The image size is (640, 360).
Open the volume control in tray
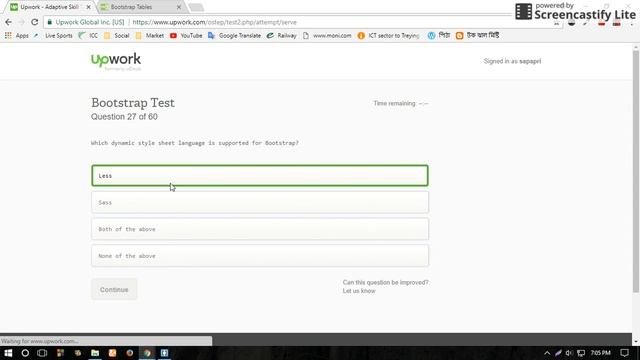[x=569, y=353]
